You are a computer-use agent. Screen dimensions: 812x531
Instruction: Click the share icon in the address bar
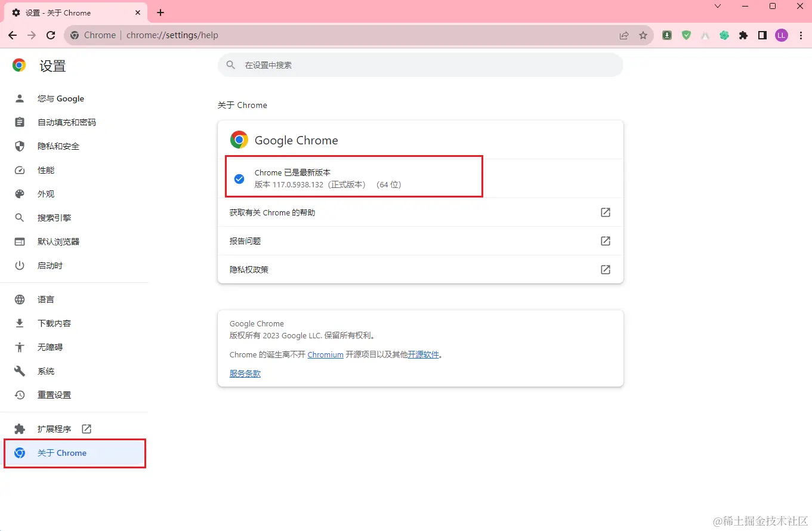point(624,35)
